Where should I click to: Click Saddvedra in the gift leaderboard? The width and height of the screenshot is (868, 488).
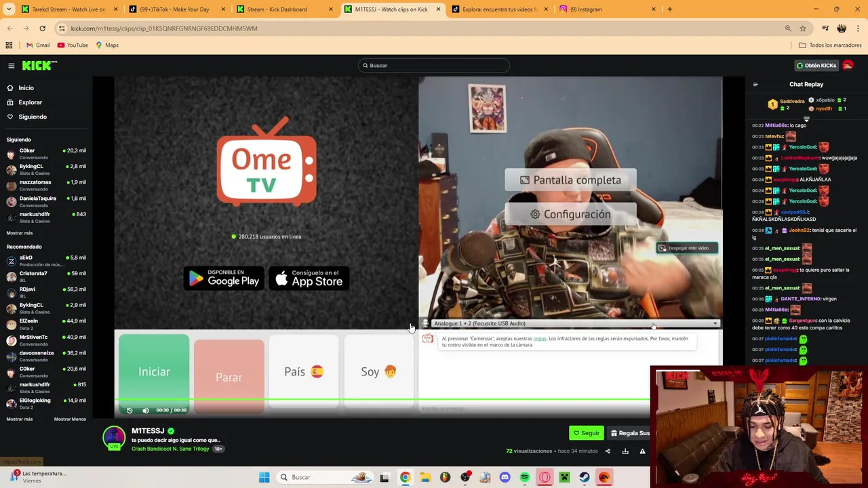coord(791,101)
